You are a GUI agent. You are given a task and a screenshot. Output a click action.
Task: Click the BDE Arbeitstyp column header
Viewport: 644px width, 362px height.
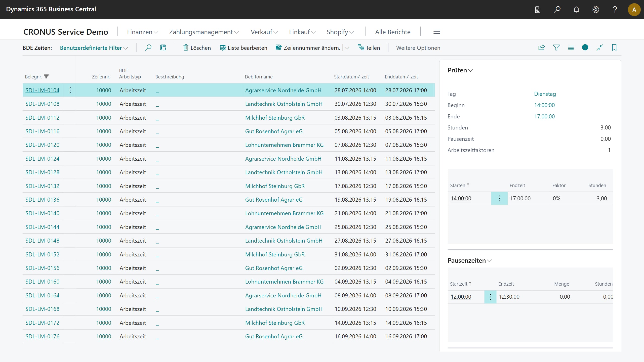click(130, 73)
